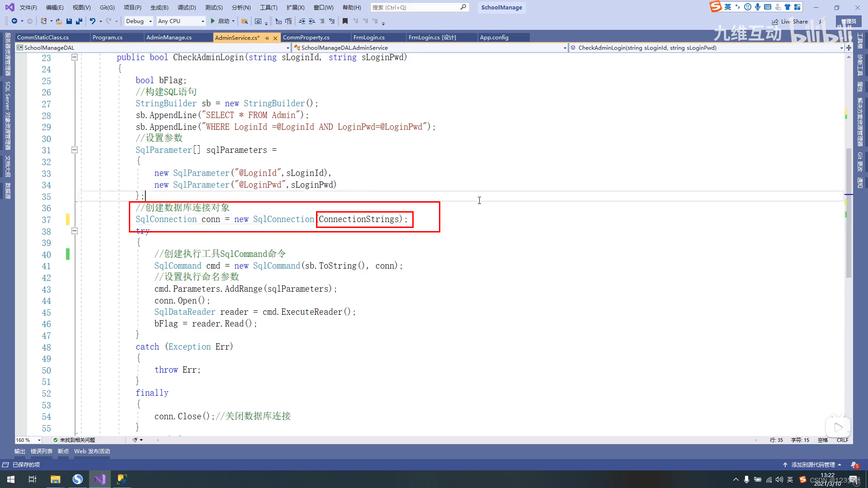Click the navigate backward arrow icon
This screenshot has height=488, width=868.
pyautogui.click(x=14, y=21)
